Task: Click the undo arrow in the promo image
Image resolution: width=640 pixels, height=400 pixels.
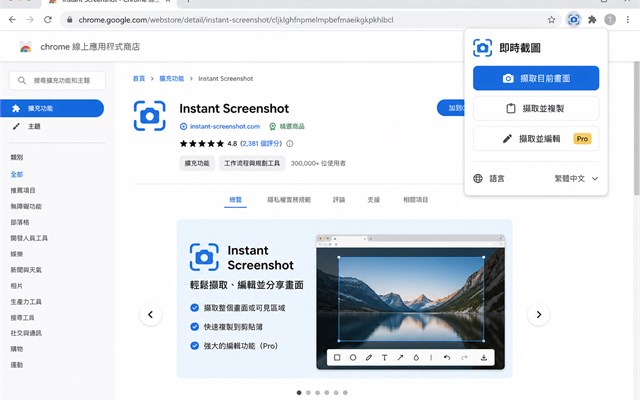Action: [x=447, y=358]
